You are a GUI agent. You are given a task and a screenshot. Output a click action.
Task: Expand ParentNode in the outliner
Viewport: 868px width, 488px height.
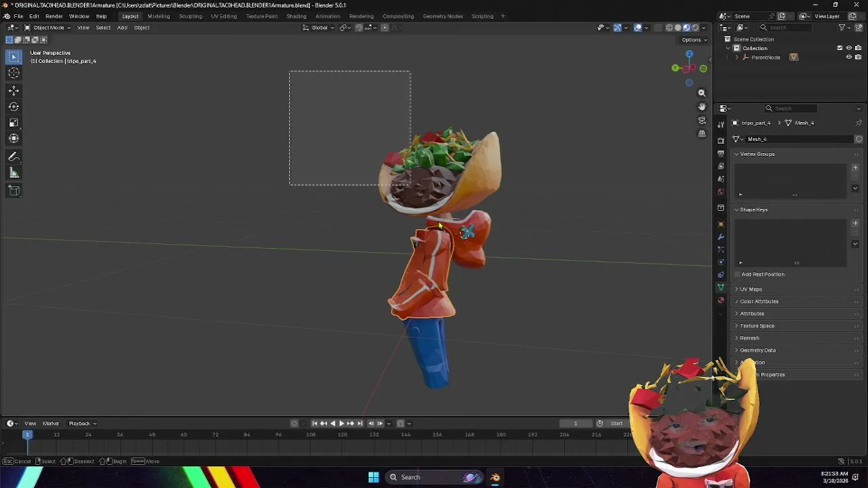737,57
